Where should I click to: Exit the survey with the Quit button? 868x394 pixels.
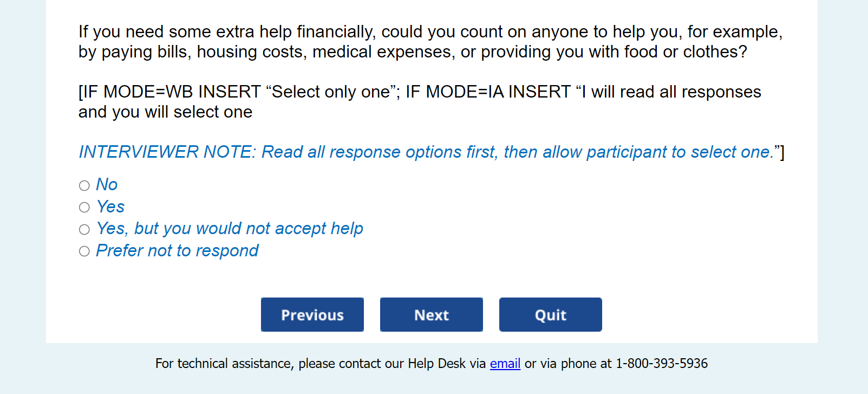pos(550,315)
